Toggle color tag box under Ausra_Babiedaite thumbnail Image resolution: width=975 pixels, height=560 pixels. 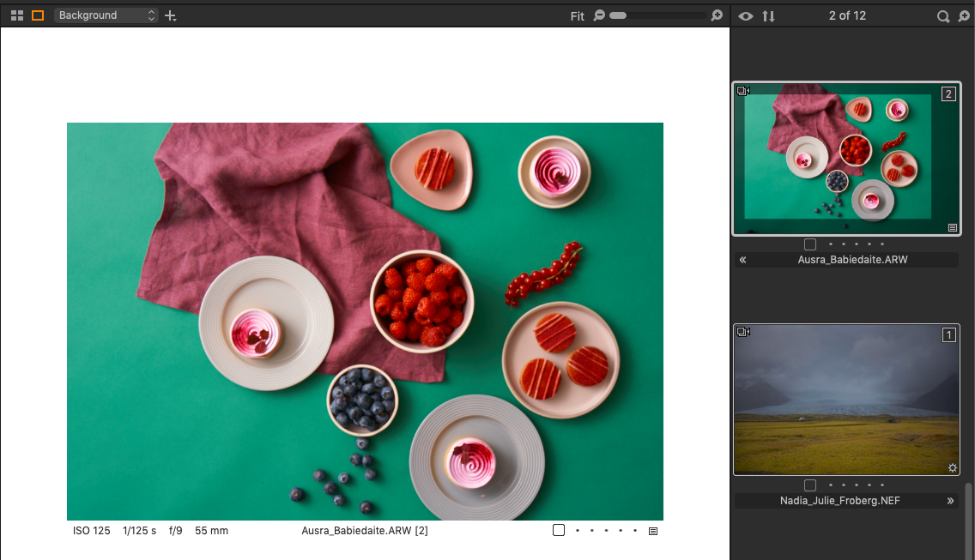(810, 244)
